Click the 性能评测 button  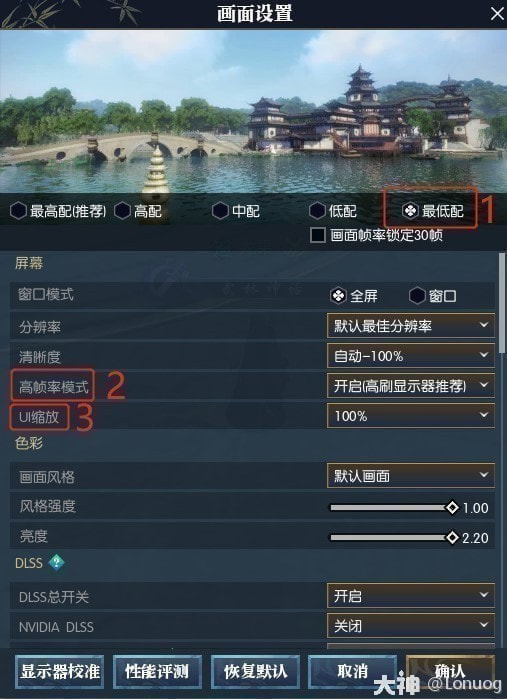(157, 671)
